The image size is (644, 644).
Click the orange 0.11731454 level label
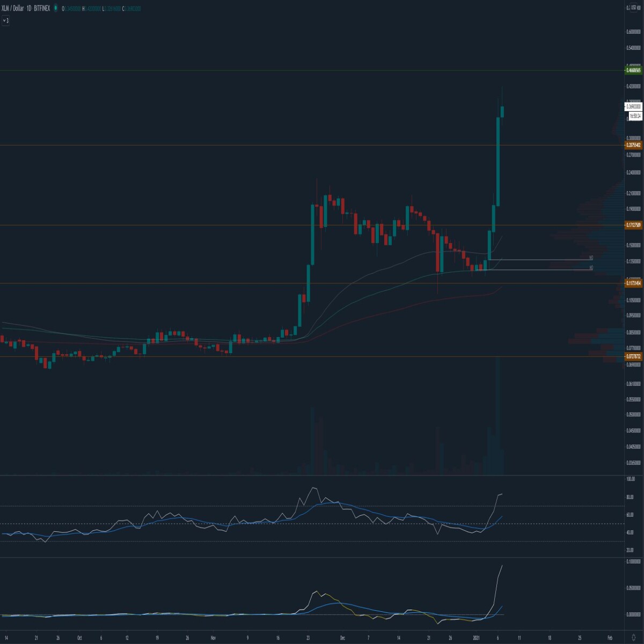pyautogui.click(x=633, y=283)
